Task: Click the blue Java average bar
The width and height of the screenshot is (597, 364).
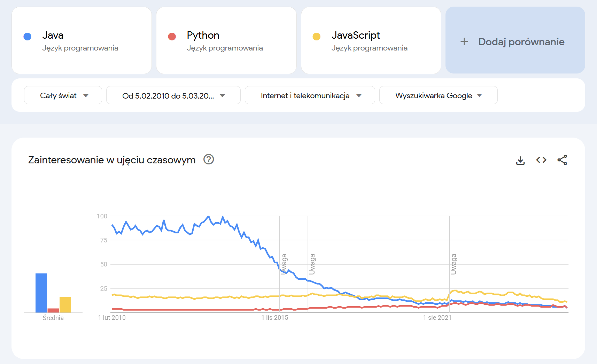Action: (41, 293)
